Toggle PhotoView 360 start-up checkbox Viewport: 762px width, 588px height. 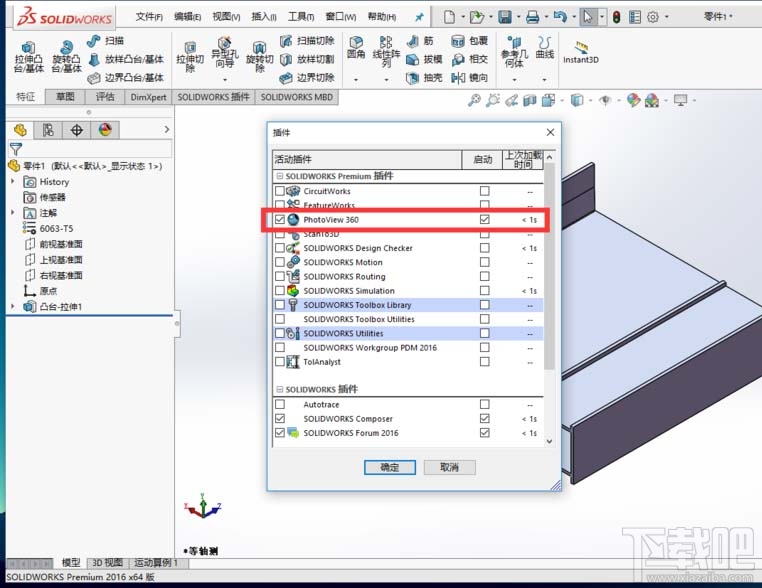[485, 220]
